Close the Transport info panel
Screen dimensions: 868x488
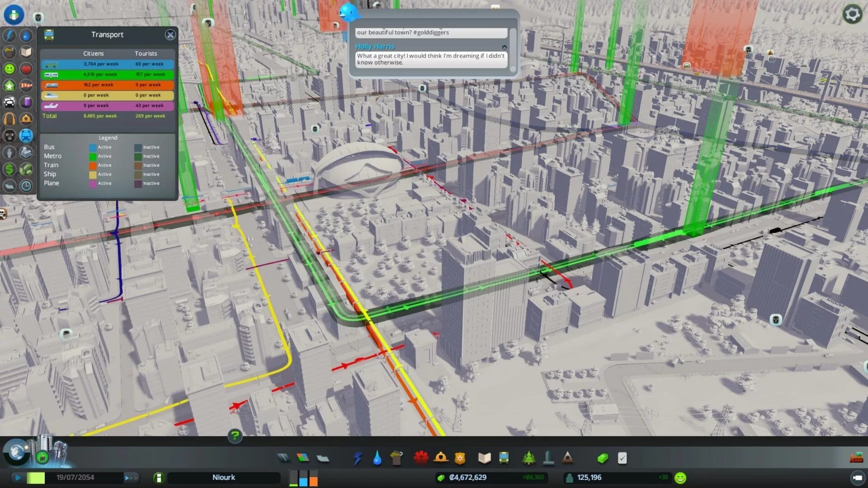(x=170, y=35)
